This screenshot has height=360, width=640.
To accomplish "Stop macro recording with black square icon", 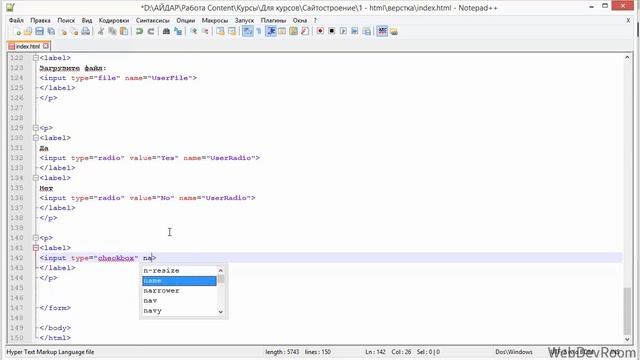I will (332, 31).
